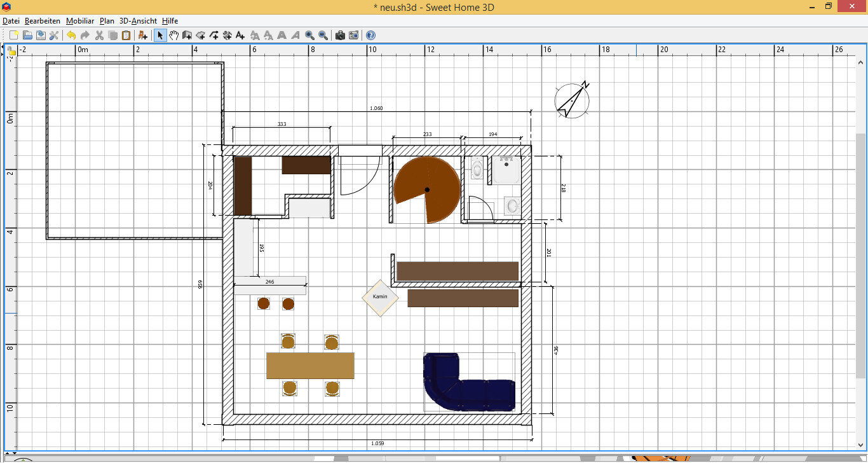Image resolution: width=868 pixels, height=463 pixels.
Task: Open the help button
Action: point(370,36)
